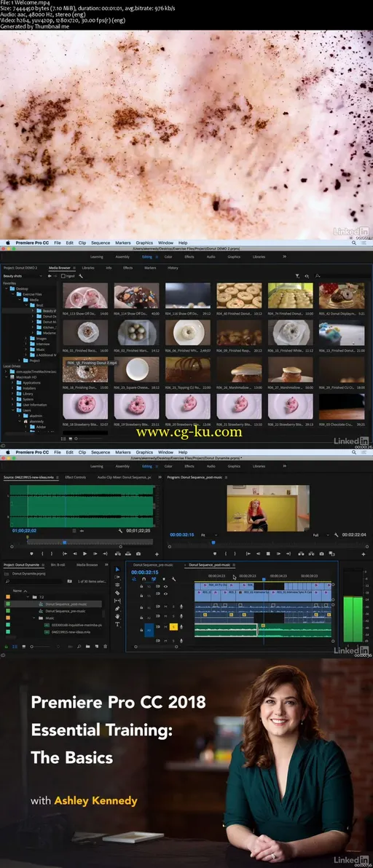
Task: Enable the Ingest checkbox
Action: 63,276
